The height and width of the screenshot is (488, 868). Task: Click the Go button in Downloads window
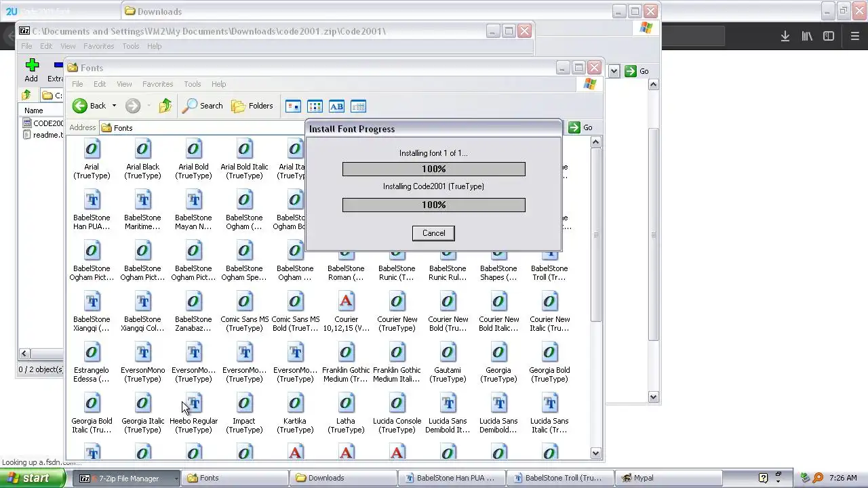tap(637, 71)
